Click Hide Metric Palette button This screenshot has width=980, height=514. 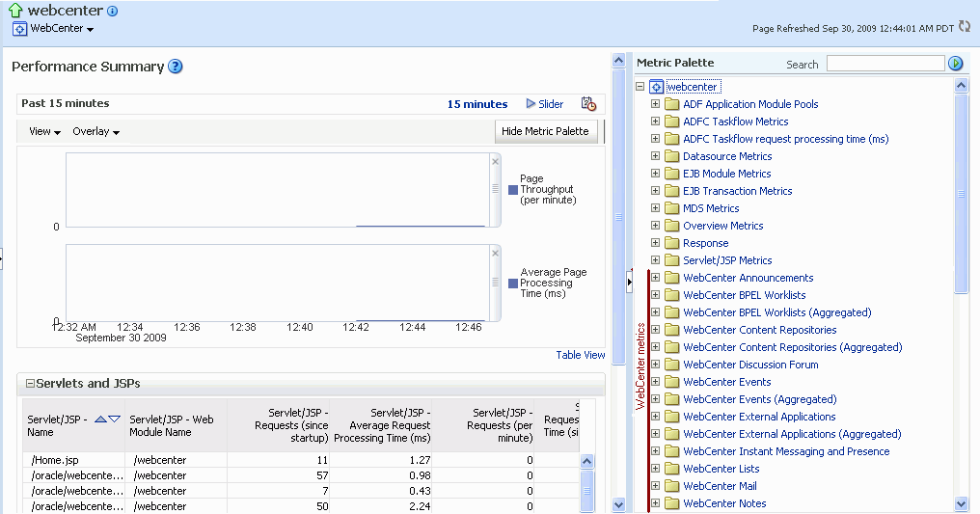pyautogui.click(x=545, y=131)
